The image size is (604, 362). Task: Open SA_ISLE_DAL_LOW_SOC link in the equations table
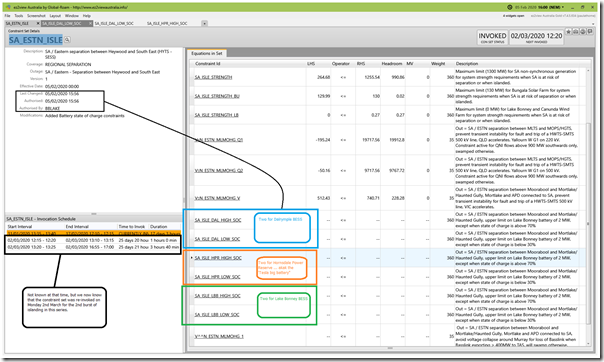pyautogui.click(x=217, y=239)
